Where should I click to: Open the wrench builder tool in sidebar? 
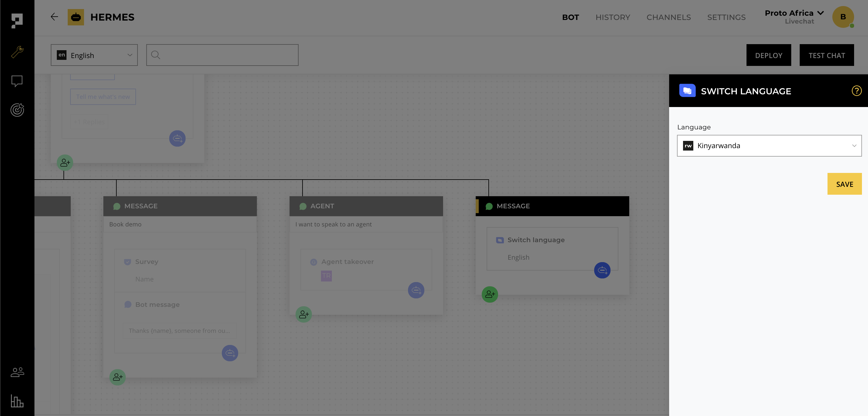(17, 52)
